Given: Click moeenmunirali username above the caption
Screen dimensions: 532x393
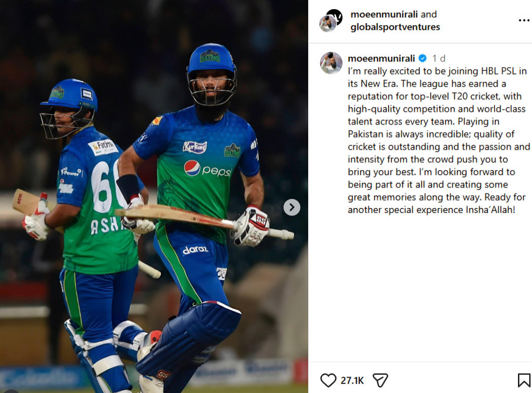Looking at the screenshot, I should coord(381,59).
